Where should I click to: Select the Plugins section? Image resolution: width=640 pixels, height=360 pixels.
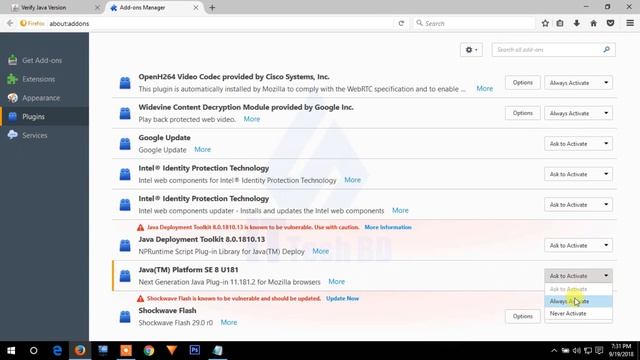[x=44, y=117]
